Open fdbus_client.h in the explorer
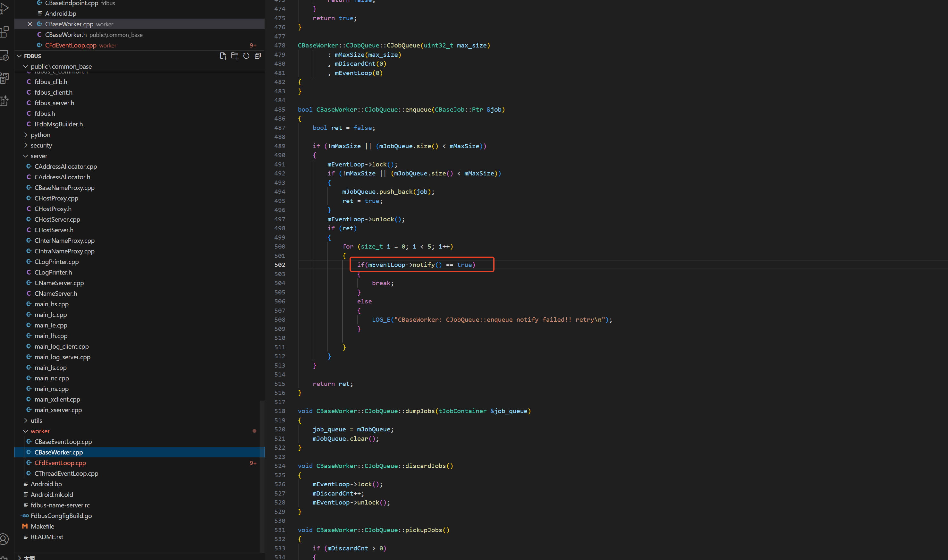948x560 pixels. click(139, 92)
